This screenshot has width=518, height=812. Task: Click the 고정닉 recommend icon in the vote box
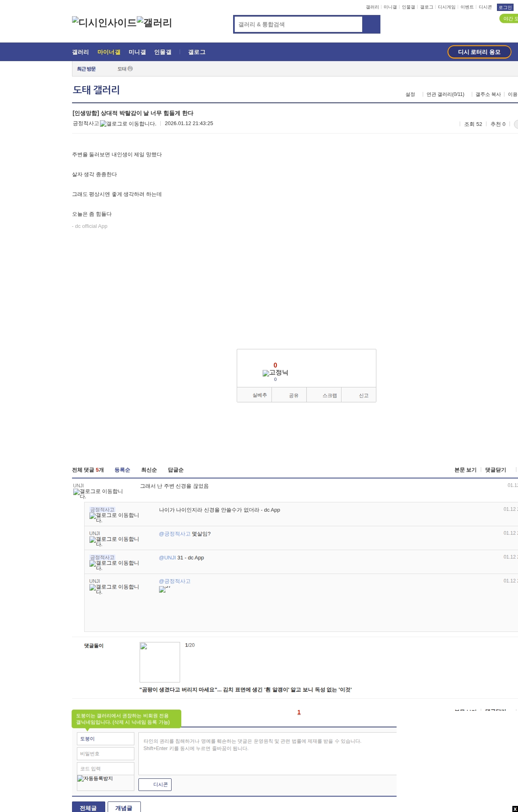(x=275, y=373)
